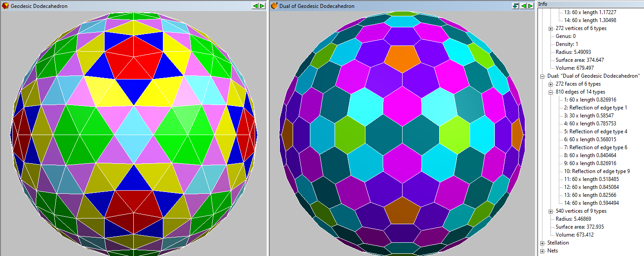Click the 'Surface area: 372.935' row
This screenshot has width=644, height=256.
(x=580, y=227)
